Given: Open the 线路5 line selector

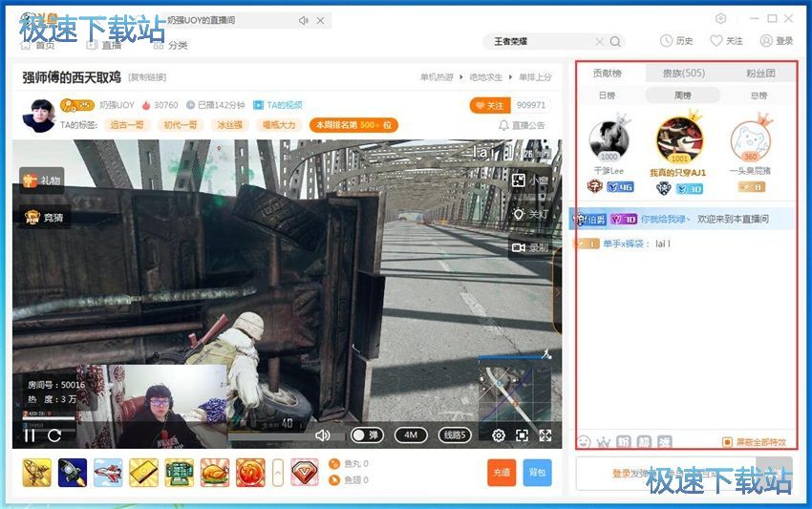Looking at the screenshot, I should [x=455, y=435].
